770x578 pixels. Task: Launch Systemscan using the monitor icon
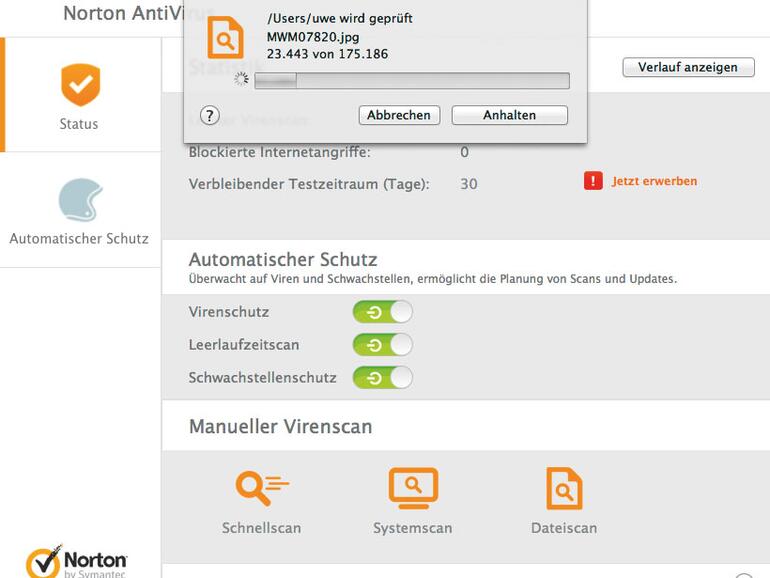point(413,488)
